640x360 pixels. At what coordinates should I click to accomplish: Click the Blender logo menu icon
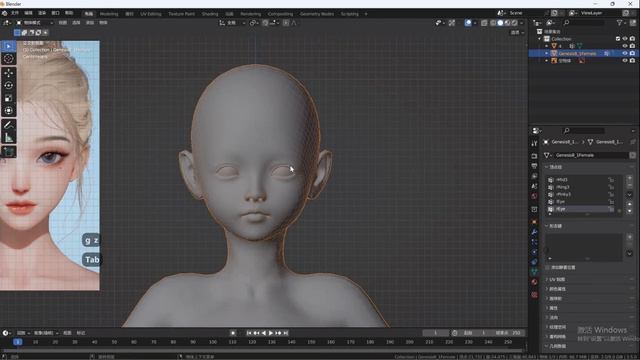(x=4, y=13)
